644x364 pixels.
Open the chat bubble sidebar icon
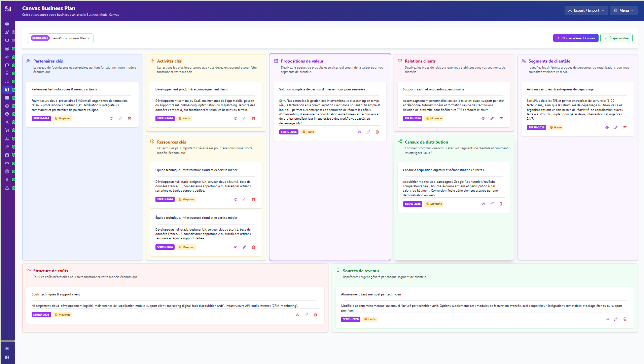tap(7, 65)
